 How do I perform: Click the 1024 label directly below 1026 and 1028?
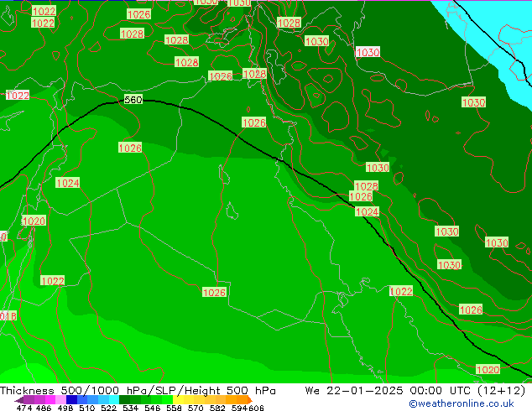click(x=367, y=212)
